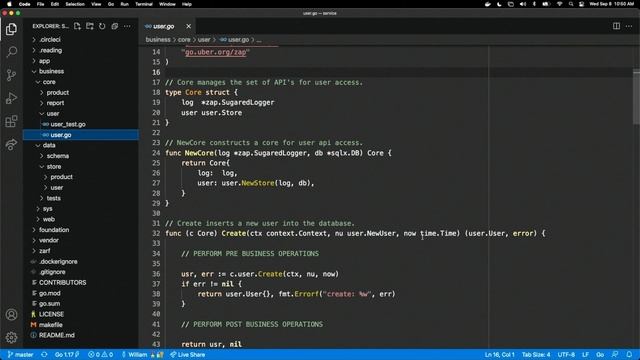Open the Search view in activity bar
Image resolution: width=640 pixels, height=360 pixels.
click(x=11, y=52)
